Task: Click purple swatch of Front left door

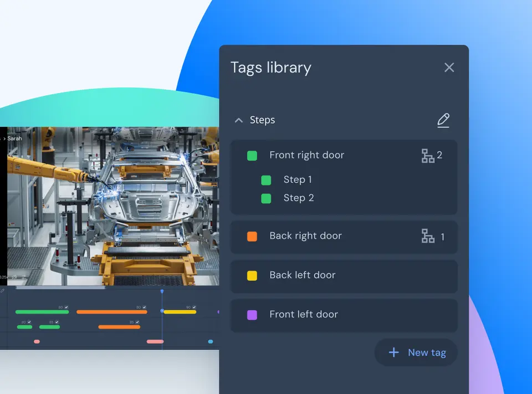Action: point(252,315)
